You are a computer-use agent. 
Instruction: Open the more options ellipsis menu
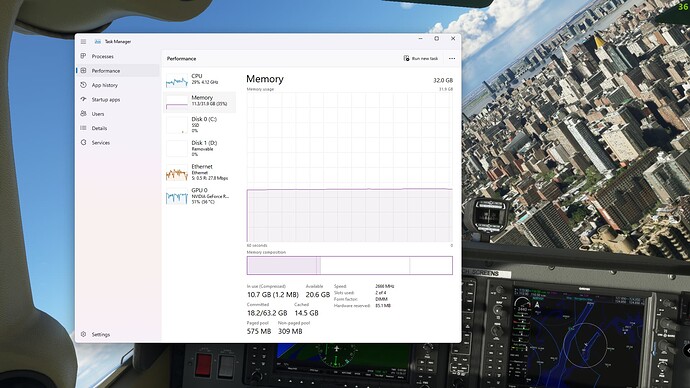point(452,59)
